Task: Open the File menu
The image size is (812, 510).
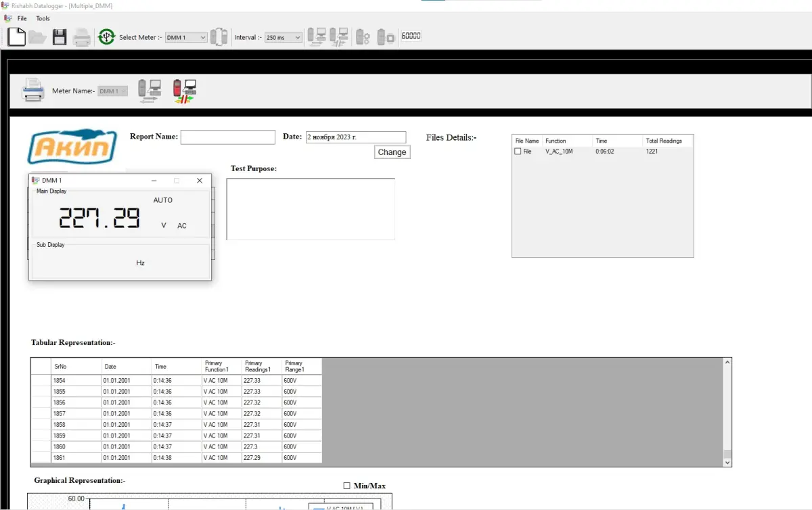Action: click(x=22, y=18)
